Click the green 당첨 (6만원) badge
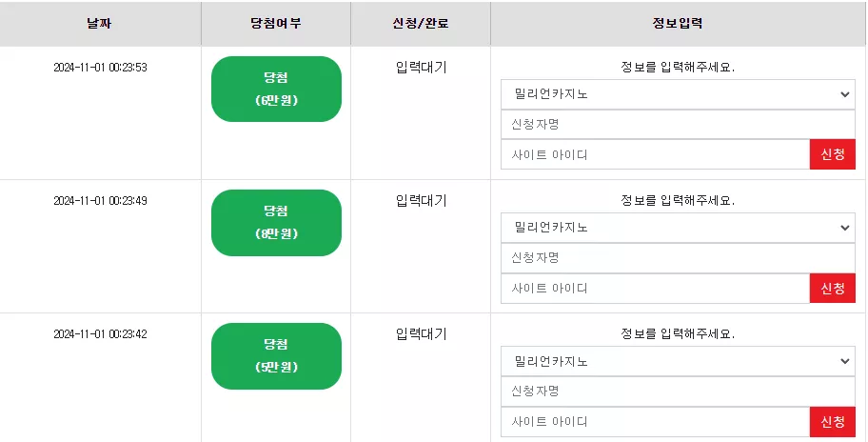The height and width of the screenshot is (442, 868). pyautogui.click(x=276, y=89)
